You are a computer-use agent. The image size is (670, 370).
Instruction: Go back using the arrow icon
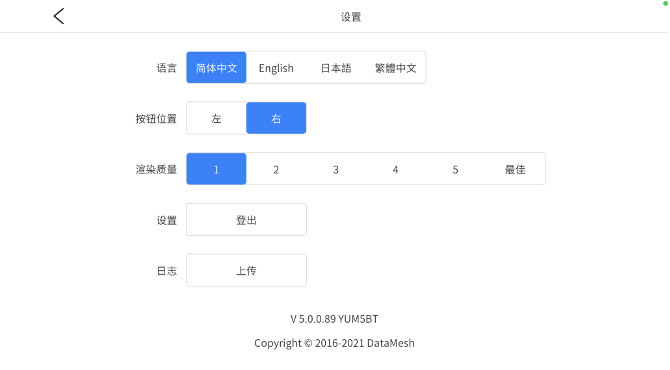coord(59,16)
